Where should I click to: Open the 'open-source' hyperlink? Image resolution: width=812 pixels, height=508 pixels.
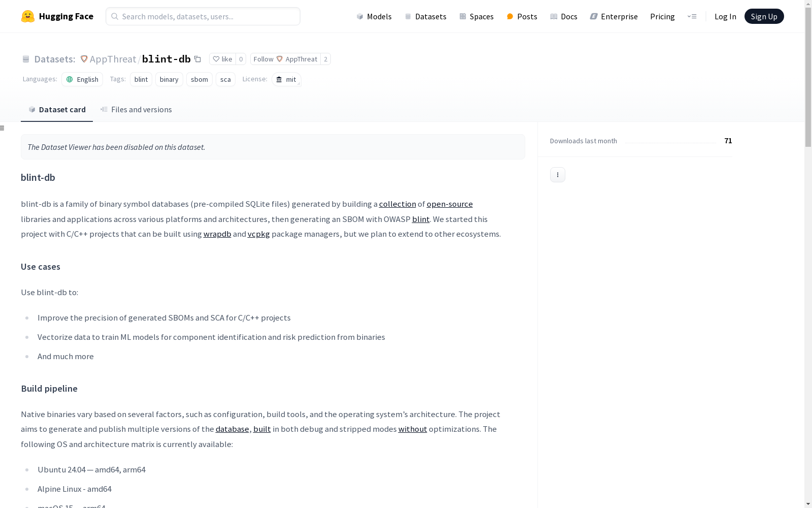click(450, 204)
